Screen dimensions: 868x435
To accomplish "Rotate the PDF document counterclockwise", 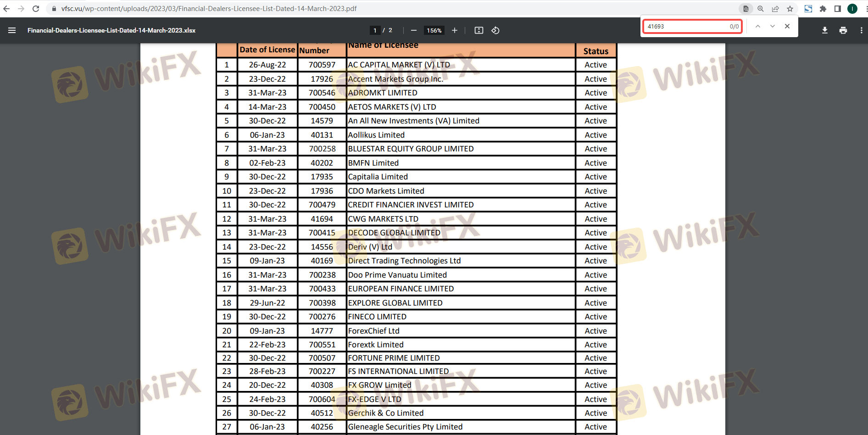I will [x=495, y=30].
